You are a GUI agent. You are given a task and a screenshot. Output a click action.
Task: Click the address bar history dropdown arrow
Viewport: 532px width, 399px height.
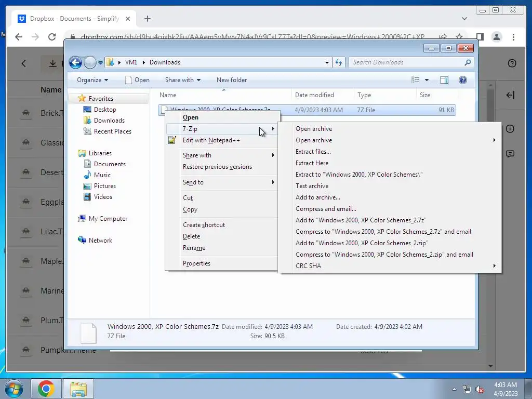tap(327, 63)
